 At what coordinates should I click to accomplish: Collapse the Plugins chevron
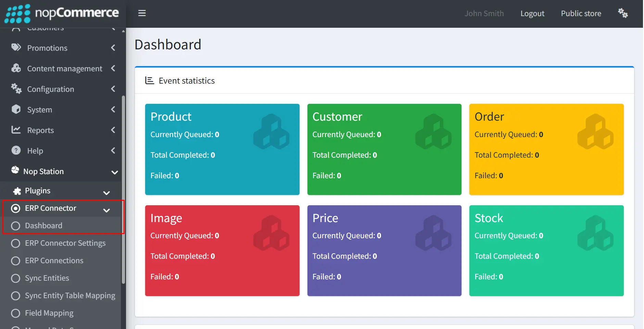106,193
